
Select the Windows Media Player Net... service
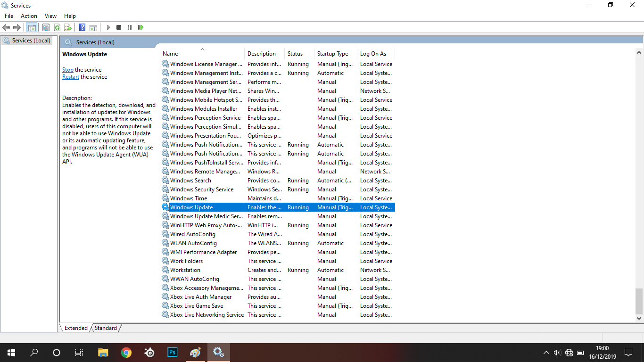coord(278,91)
